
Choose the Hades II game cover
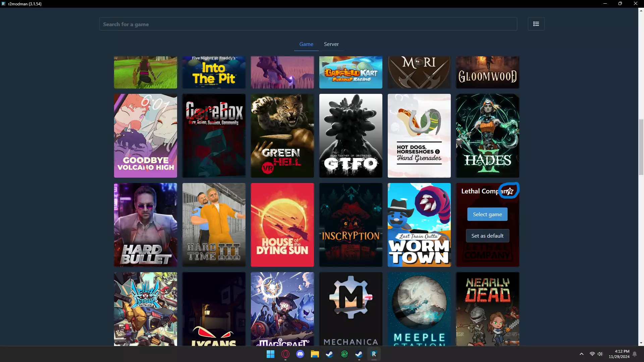click(x=487, y=136)
